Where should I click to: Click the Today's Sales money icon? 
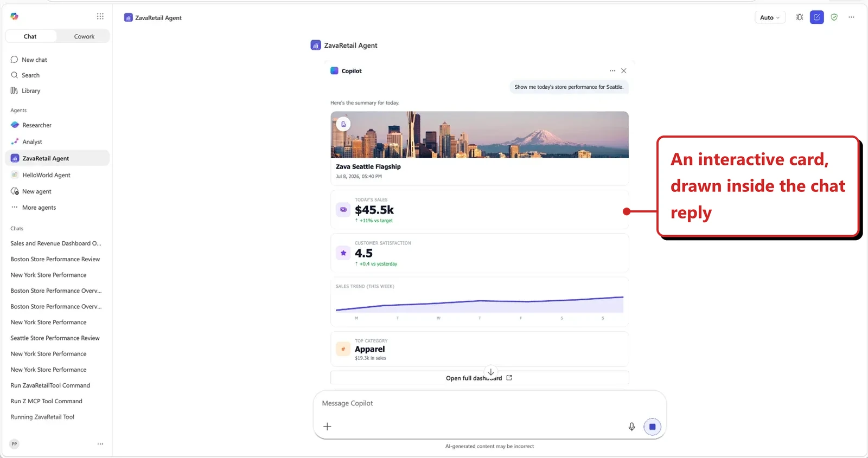point(343,209)
